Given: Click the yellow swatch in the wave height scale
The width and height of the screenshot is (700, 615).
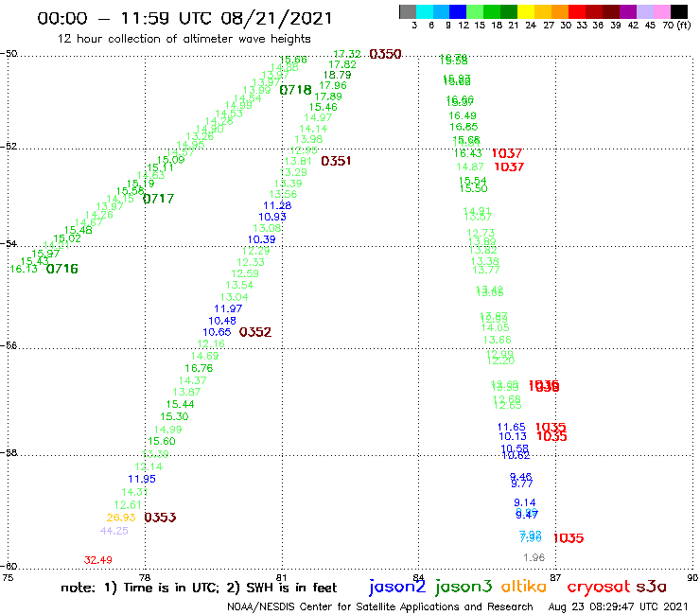Looking at the screenshot, I should [x=526, y=11].
